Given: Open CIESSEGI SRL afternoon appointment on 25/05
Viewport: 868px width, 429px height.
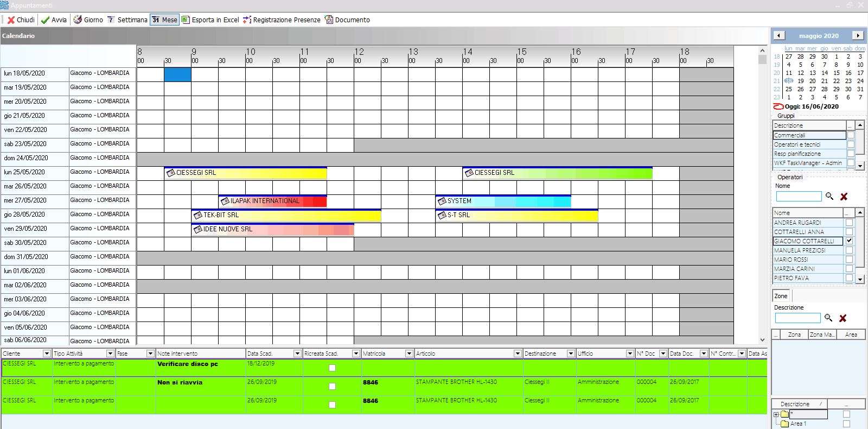Looking at the screenshot, I should (557, 173).
